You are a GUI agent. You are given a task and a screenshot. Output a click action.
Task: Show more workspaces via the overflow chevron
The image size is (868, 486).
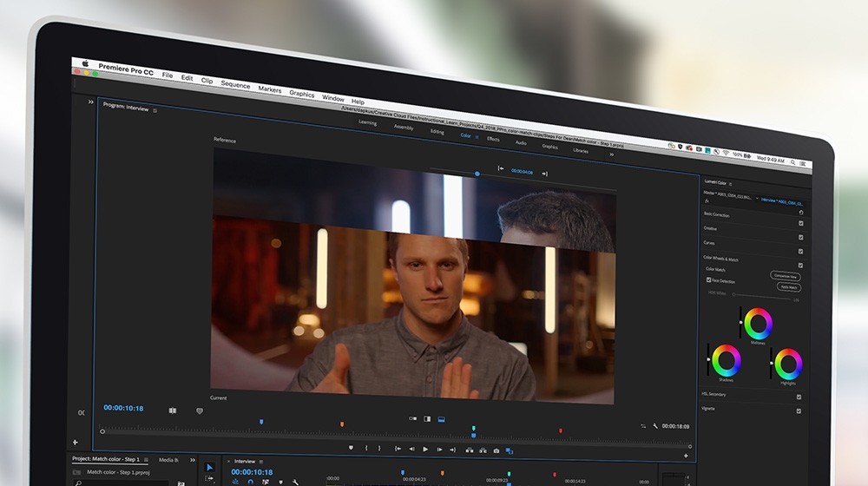pyautogui.click(x=612, y=154)
